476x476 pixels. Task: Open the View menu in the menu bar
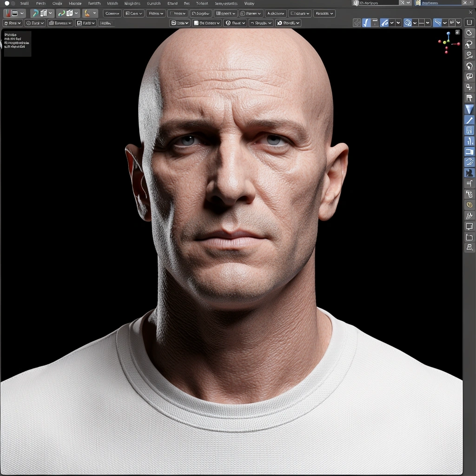click(x=249, y=3)
